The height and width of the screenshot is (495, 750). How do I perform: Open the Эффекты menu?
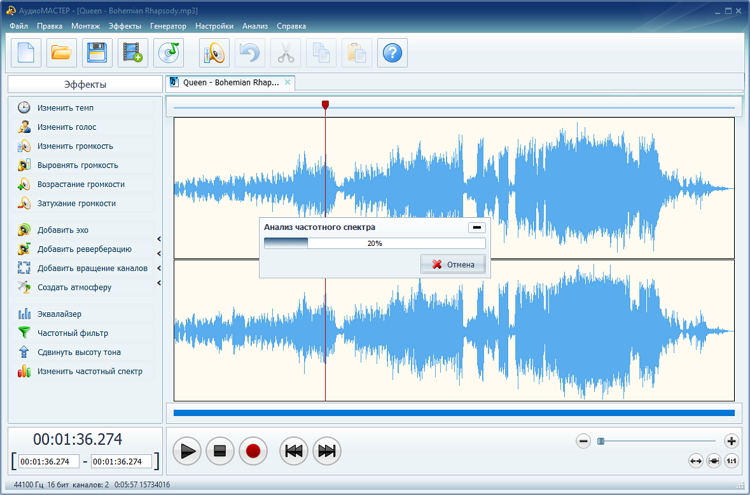[x=124, y=25]
